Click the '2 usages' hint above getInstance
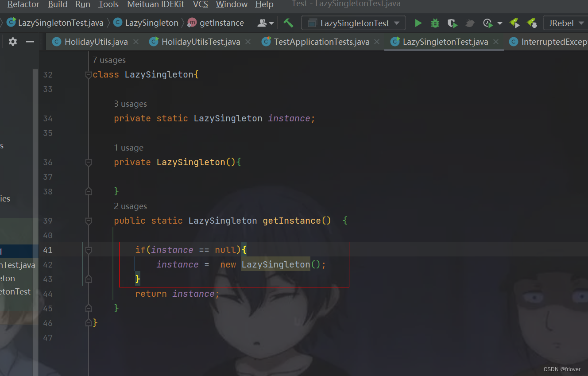 (130, 206)
